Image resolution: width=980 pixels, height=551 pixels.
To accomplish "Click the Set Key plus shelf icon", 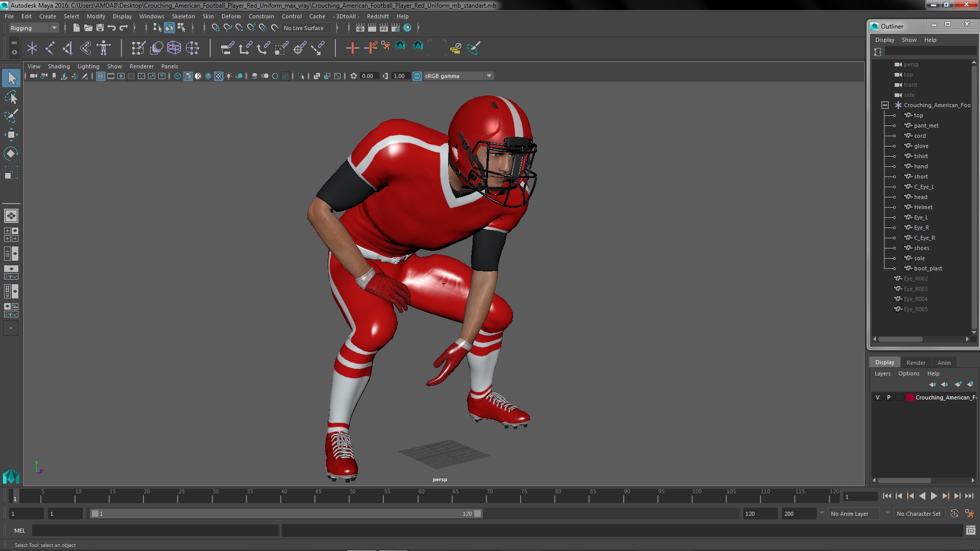I will coord(352,48).
